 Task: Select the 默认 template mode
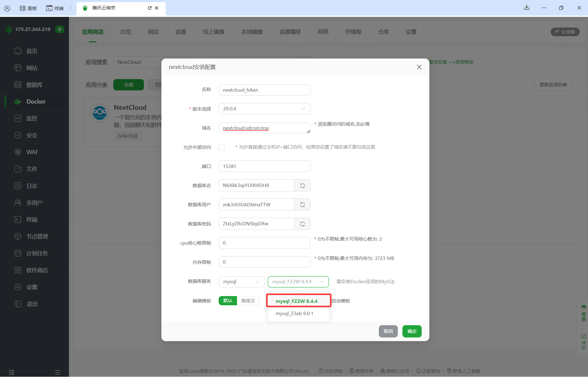point(228,301)
